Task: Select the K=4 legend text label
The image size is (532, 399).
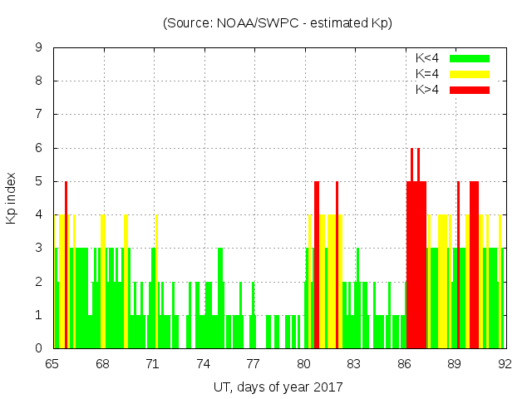Action: [x=427, y=74]
